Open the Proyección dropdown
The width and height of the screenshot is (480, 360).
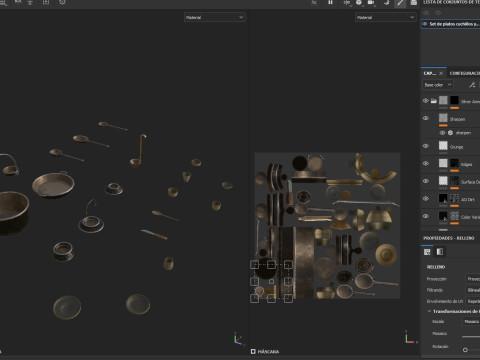(473, 279)
